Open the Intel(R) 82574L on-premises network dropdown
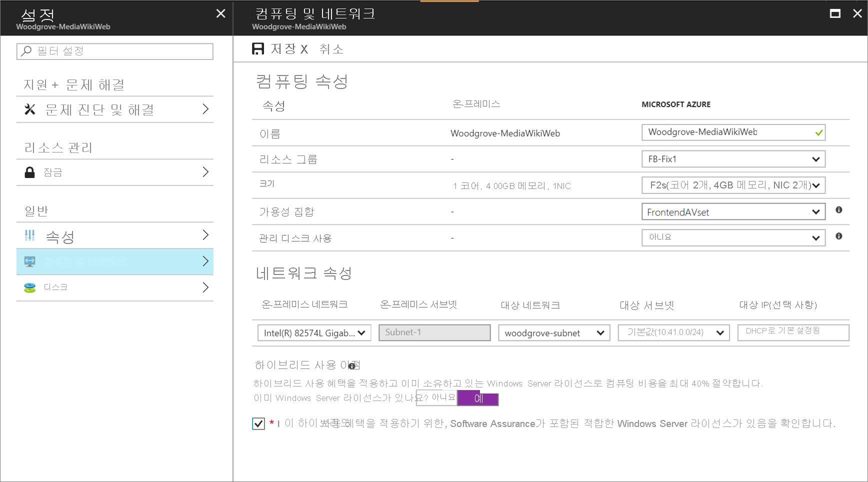Image resolution: width=868 pixels, height=482 pixels. [314, 332]
